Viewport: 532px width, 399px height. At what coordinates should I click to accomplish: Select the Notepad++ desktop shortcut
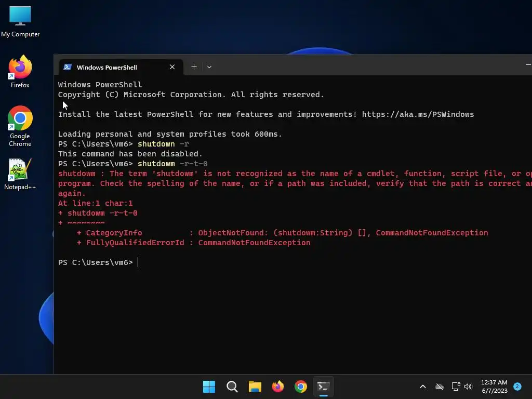[20, 174]
